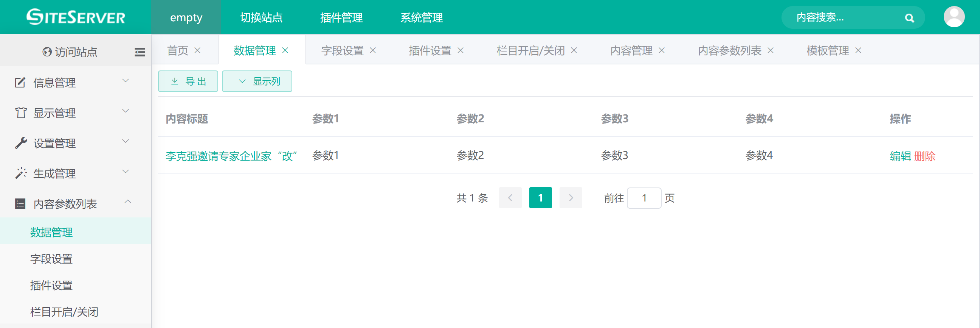The image size is (980, 328).
Task: Click the 导出 export button
Action: pyautogui.click(x=188, y=81)
